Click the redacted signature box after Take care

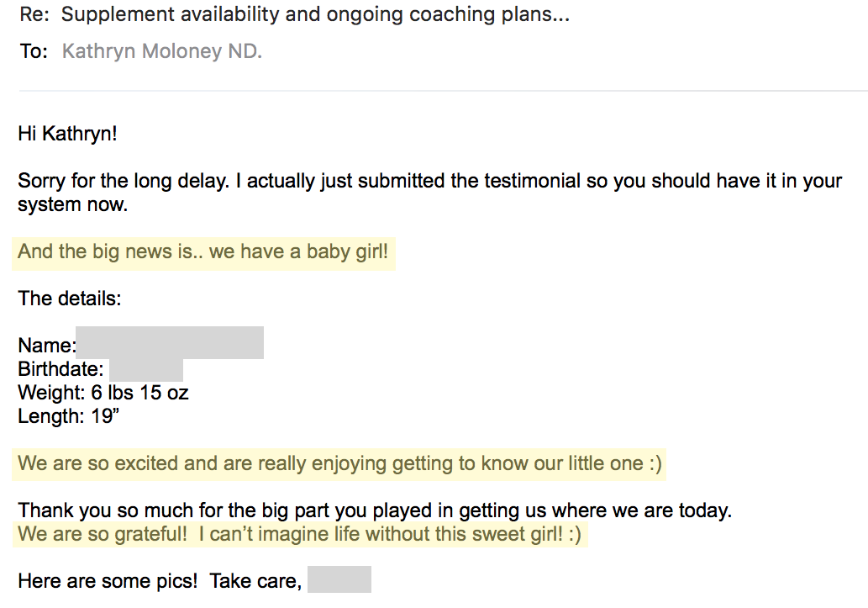(339, 579)
